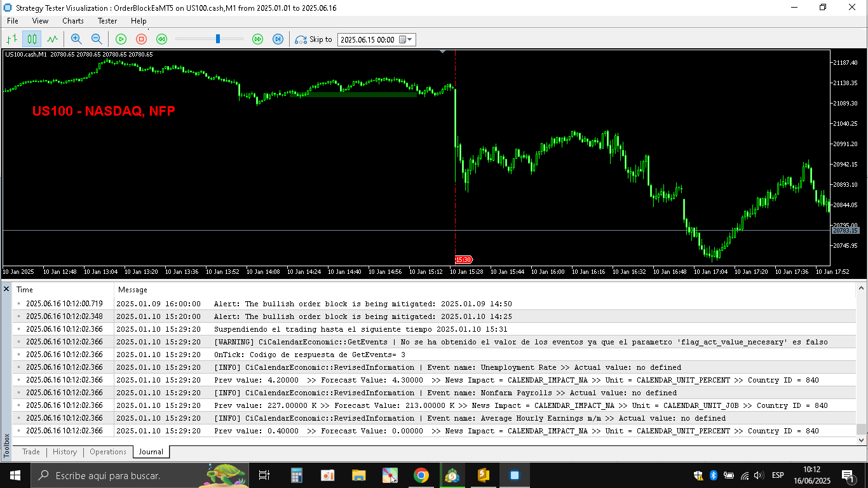The image size is (868, 488).
Task: Open the battery status tray icon
Action: pos(728,475)
